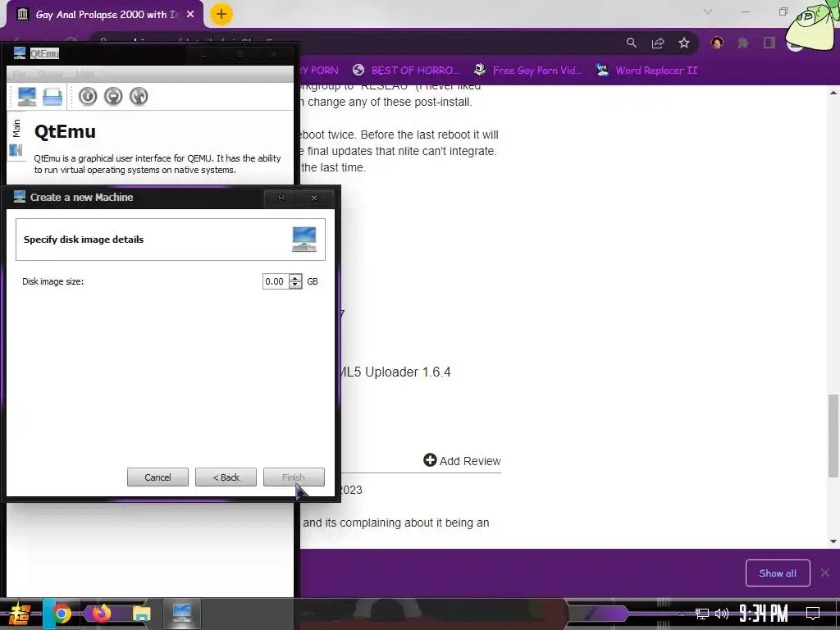The height and width of the screenshot is (630, 840).
Task: Expand the hidden system tray icons chevron
Action: (682, 614)
